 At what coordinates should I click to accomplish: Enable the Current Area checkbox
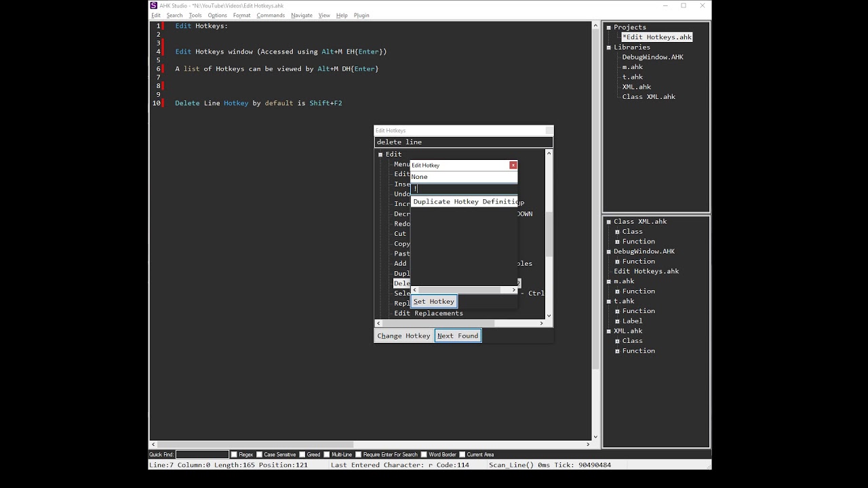coord(462,454)
